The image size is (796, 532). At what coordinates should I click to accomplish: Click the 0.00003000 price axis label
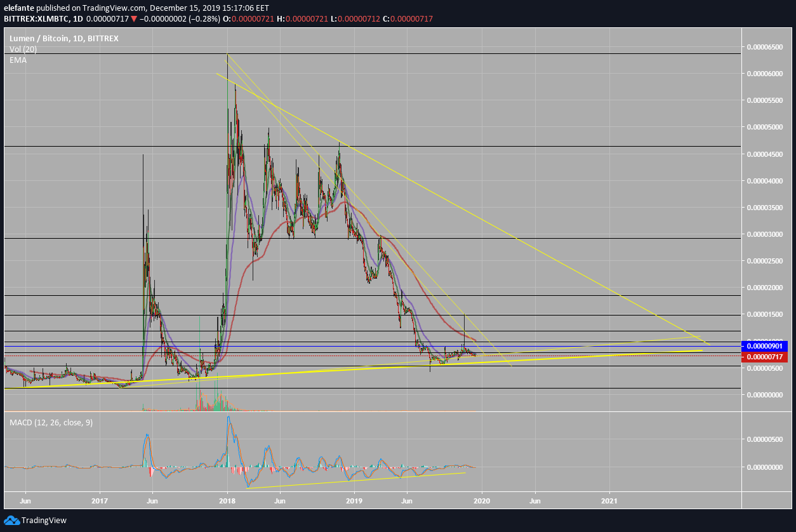pyautogui.click(x=764, y=234)
